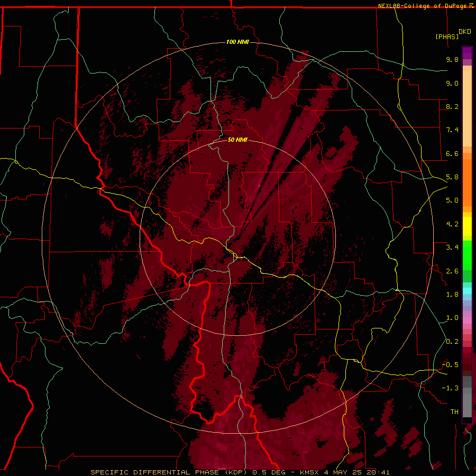
Task: Click the 5.8 color scale label
Action: (452, 177)
